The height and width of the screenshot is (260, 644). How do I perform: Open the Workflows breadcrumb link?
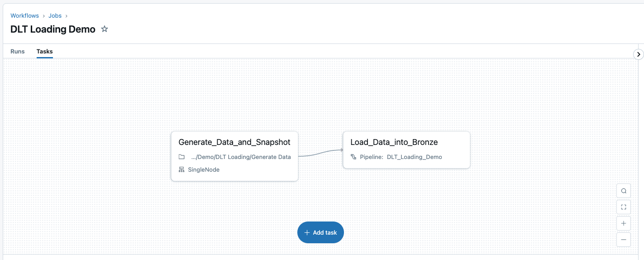[x=25, y=15]
